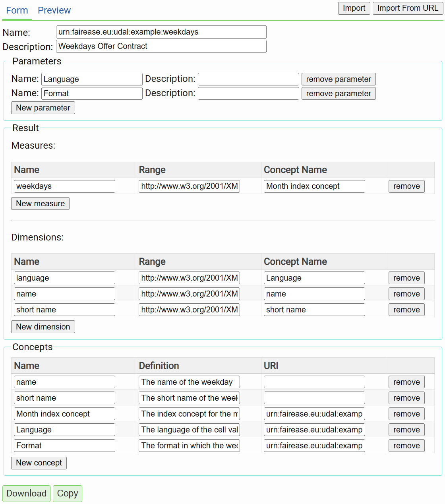The width and height of the screenshot is (445, 504).
Task: Switch to the Preview tab
Action: (54, 10)
